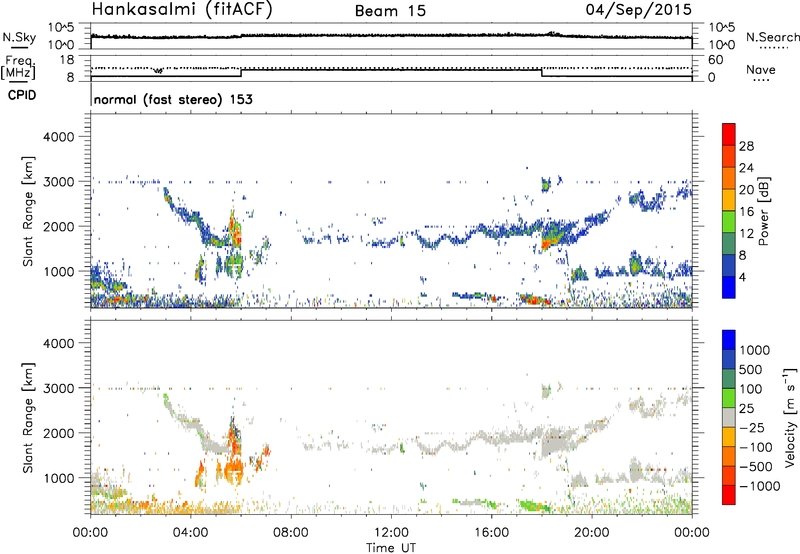Click the 'Nave' legend label
Screen dimensions: 800x554
point(761,69)
